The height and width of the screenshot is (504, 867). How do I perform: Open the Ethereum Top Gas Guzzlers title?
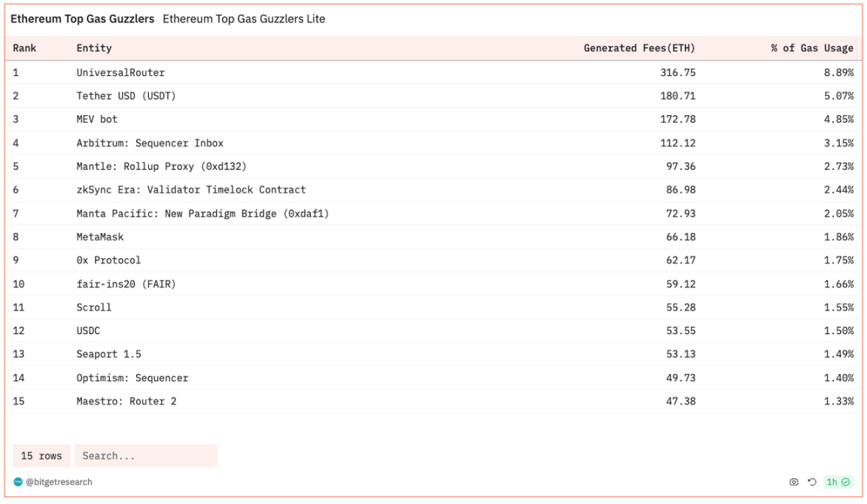coord(82,19)
